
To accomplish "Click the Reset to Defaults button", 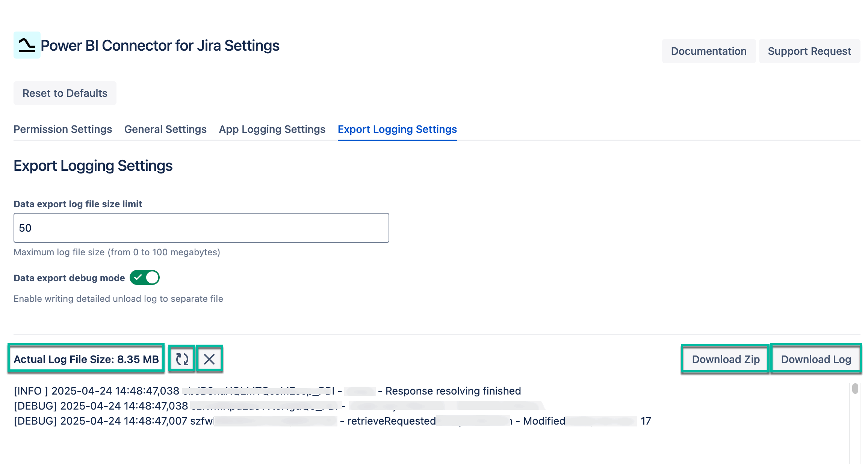I will click(x=65, y=93).
